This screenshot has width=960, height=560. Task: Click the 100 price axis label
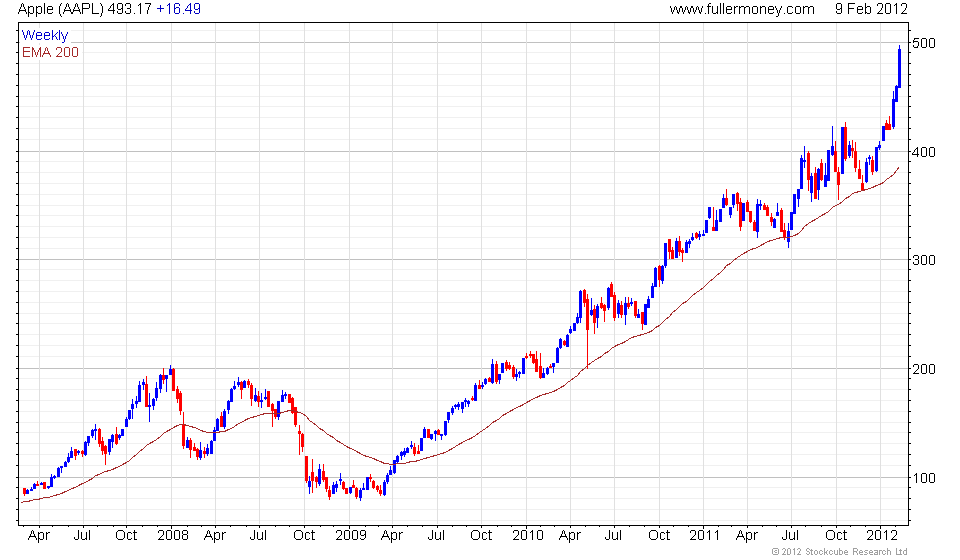pyautogui.click(x=924, y=478)
